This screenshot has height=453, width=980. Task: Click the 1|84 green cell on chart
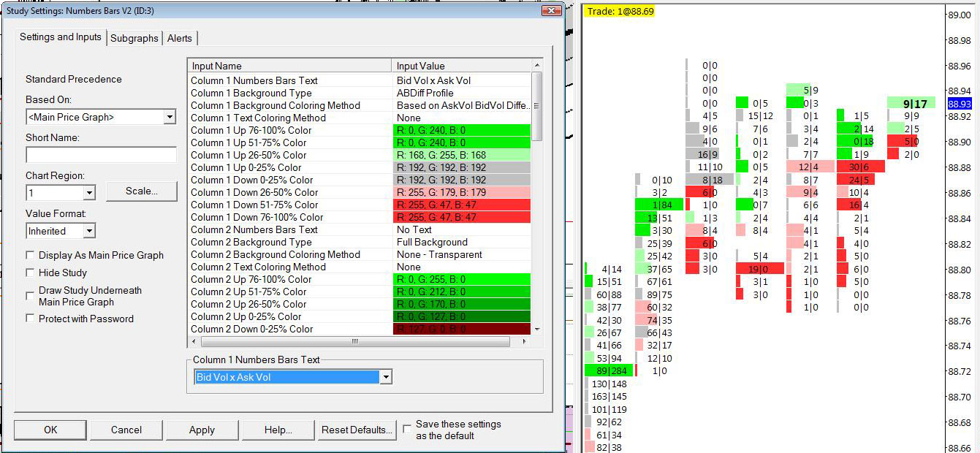click(x=660, y=205)
